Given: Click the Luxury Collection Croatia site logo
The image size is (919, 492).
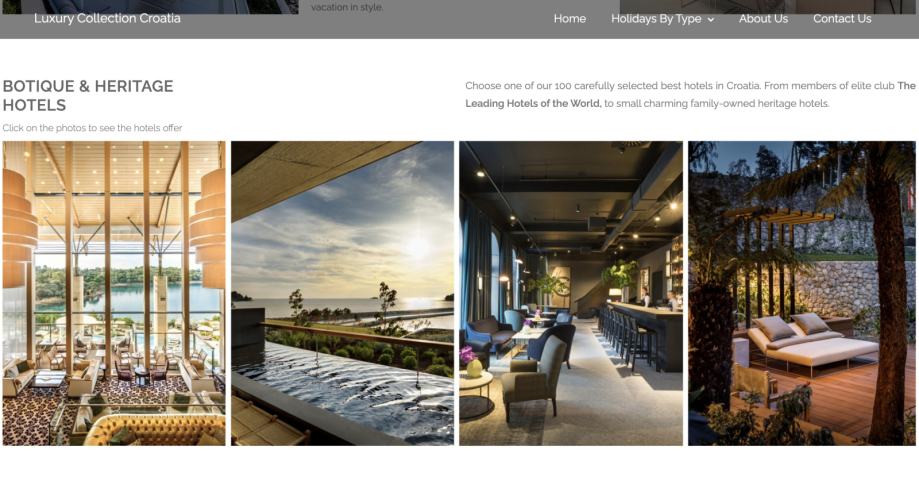Looking at the screenshot, I should click(x=107, y=18).
